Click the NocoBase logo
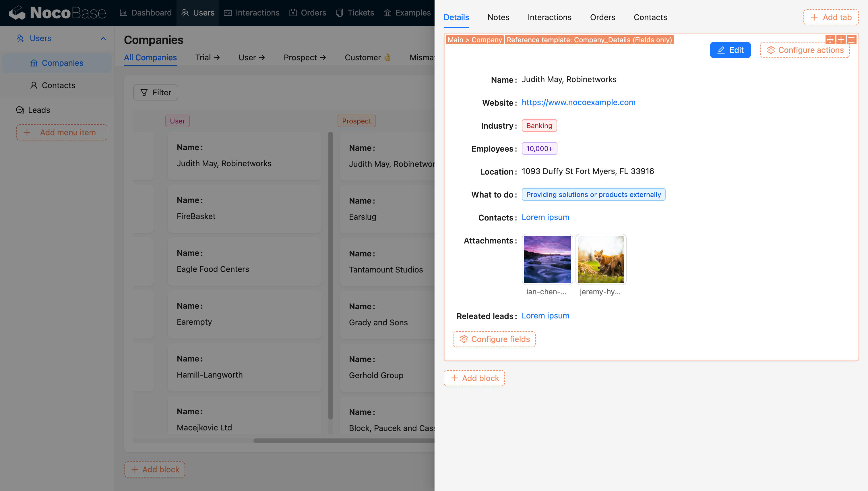868x491 pixels. tap(57, 13)
